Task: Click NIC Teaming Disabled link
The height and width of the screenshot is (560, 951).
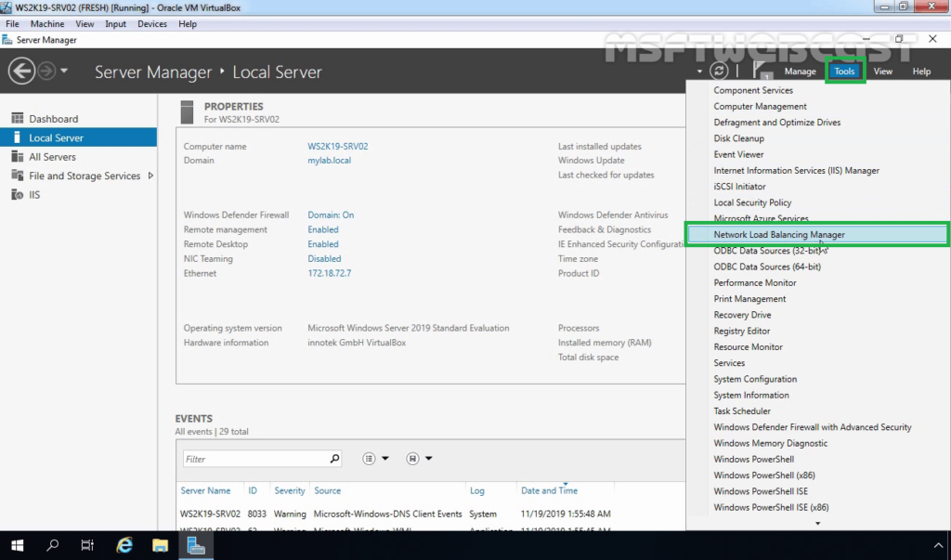Action: pyautogui.click(x=324, y=258)
